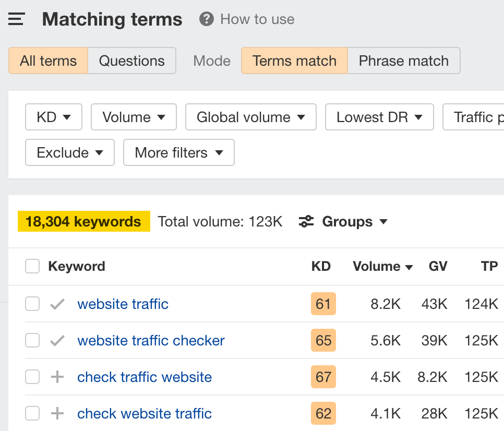Open the navigation hamburger menu
This screenshot has width=504, height=431.
[x=16, y=19]
